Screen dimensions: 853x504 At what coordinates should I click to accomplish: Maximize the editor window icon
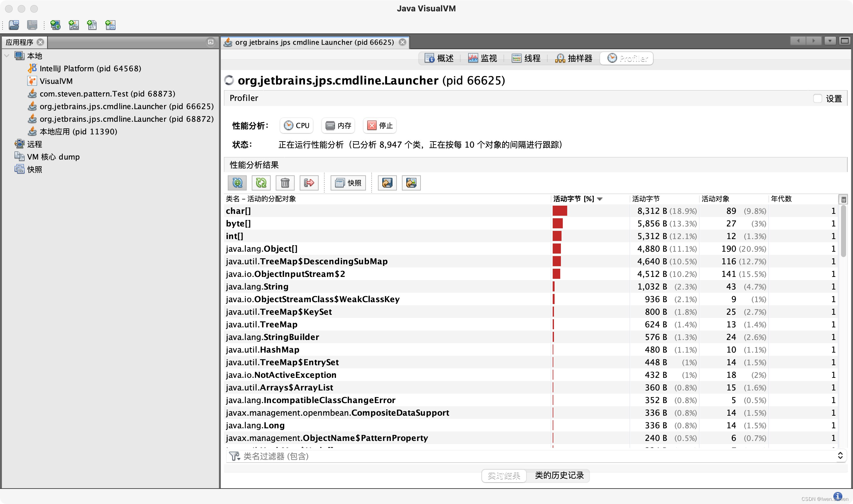pyautogui.click(x=844, y=41)
